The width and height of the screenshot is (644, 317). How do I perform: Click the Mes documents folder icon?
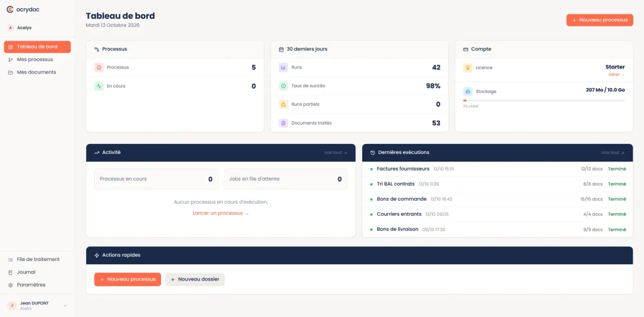coord(11,73)
